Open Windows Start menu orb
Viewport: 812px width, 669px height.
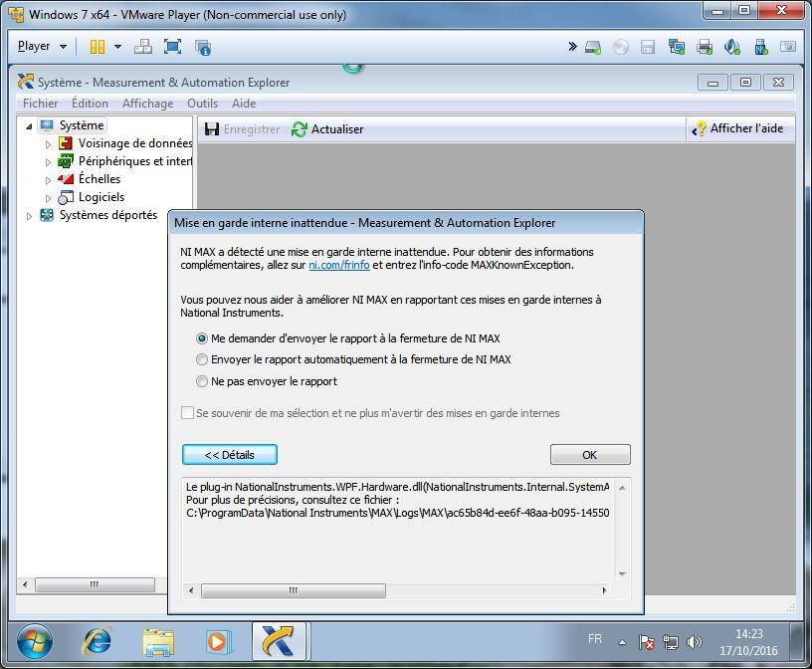click(35, 641)
